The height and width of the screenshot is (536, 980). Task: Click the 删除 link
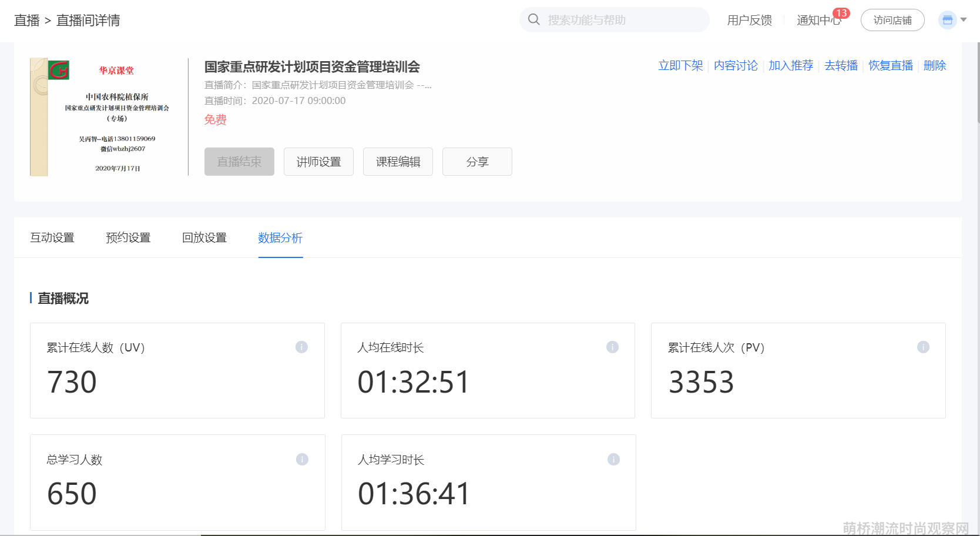point(935,65)
